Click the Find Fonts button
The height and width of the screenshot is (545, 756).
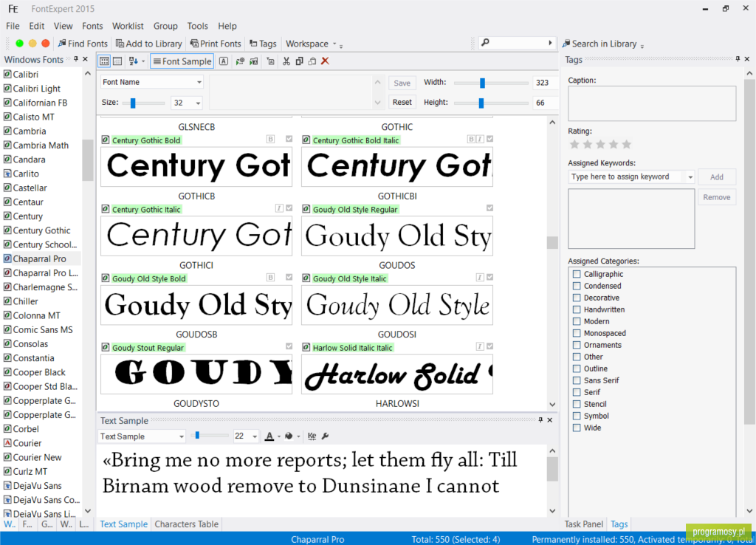(x=83, y=44)
